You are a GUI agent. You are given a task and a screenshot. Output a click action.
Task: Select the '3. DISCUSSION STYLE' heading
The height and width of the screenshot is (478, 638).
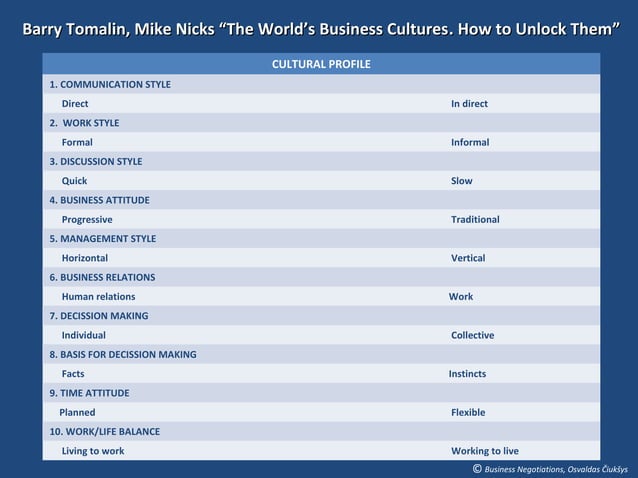click(x=96, y=162)
